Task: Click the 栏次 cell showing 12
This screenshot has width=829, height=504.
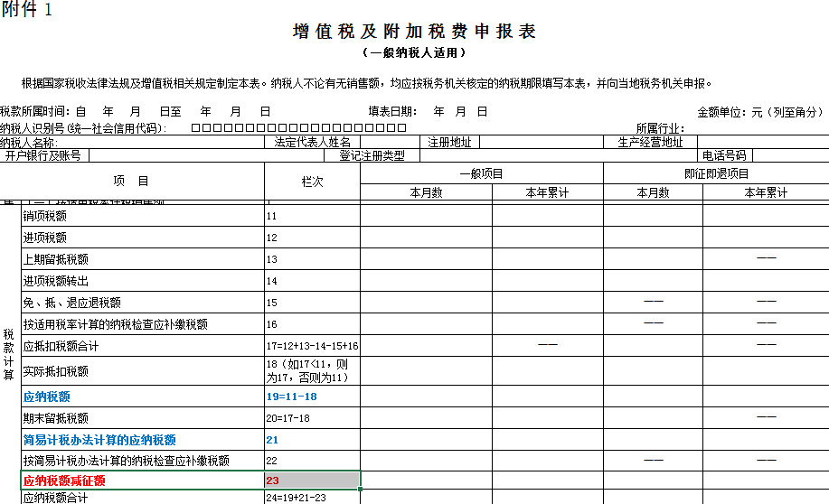Action: [313, 238]
